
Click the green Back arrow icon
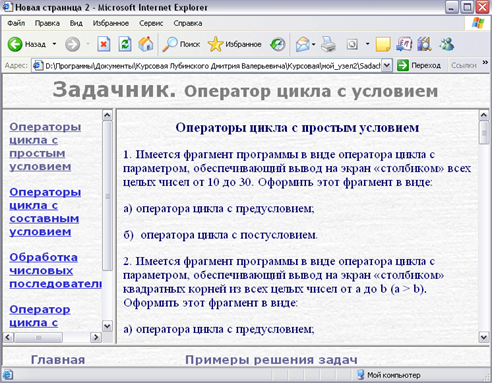pyautogui.click(x=15, y=44)
